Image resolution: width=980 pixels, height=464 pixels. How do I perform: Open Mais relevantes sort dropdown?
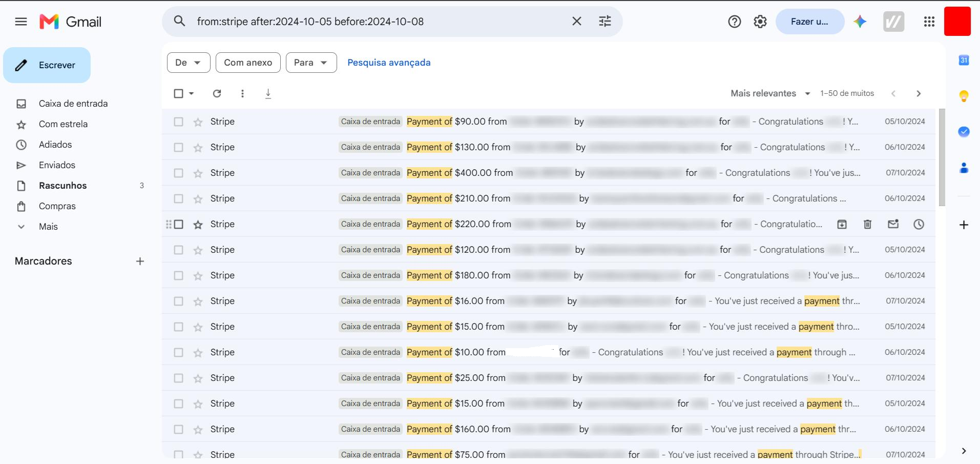770,93
